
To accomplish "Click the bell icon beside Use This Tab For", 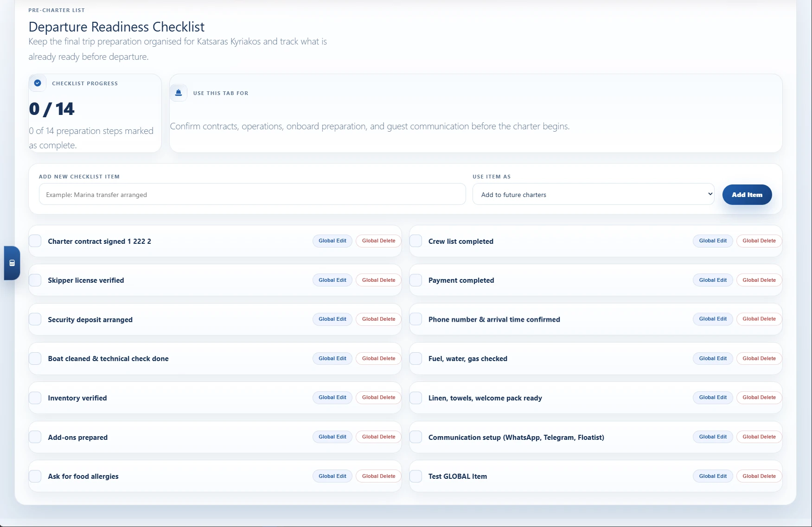I will tap(179, 93).
